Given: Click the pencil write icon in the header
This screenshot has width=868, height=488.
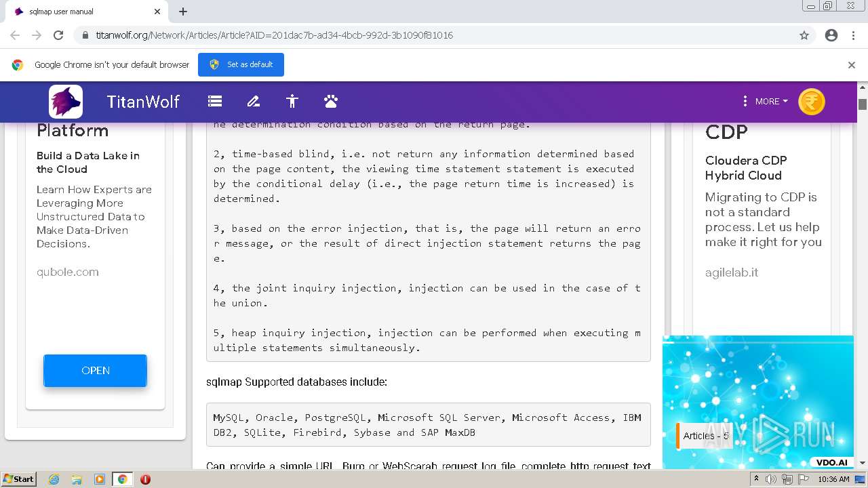Looking at the screenshot, I should pos(254,102).
